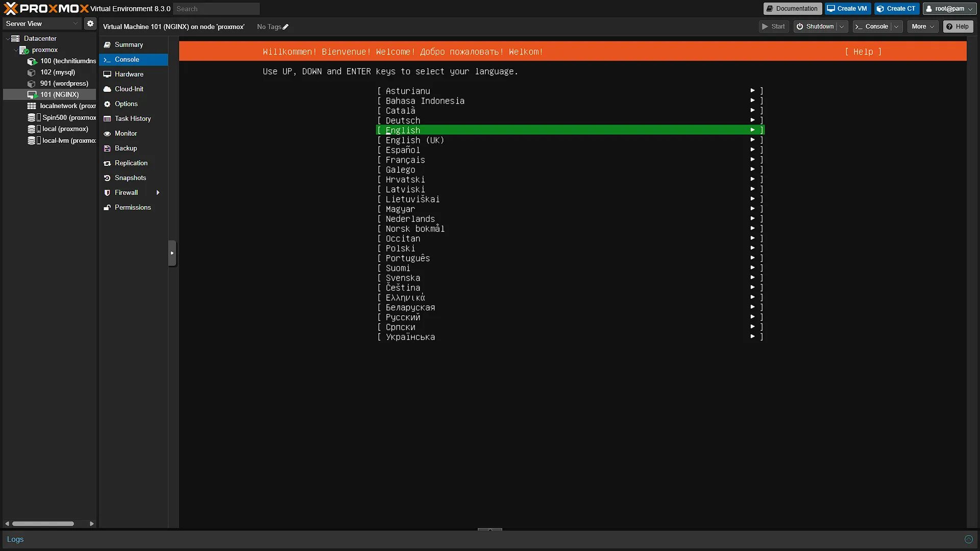Expand the Firewall submenu arrow
Image resolution: width=980 pixels, height=551 pixels.
pyautogui.click(x=158, y=193)
